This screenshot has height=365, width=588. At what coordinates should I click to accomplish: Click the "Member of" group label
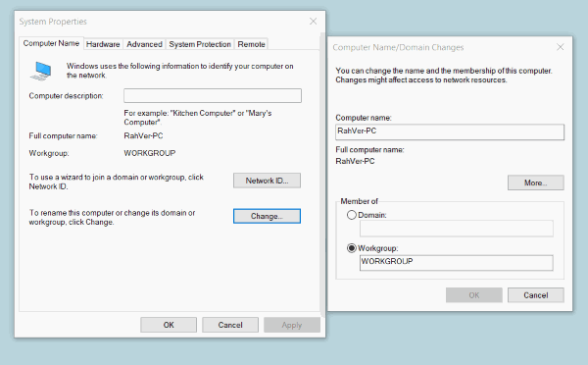point(360,201)
